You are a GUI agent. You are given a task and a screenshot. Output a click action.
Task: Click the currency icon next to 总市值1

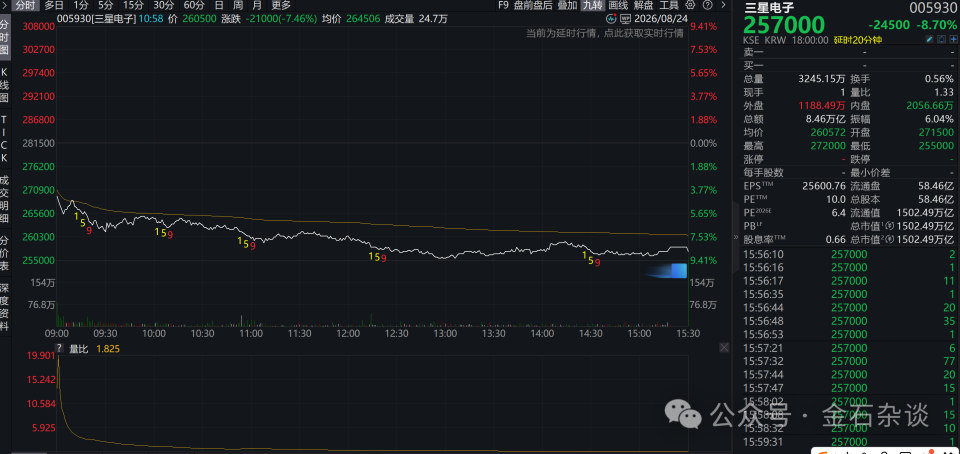(x=890, y=226)
